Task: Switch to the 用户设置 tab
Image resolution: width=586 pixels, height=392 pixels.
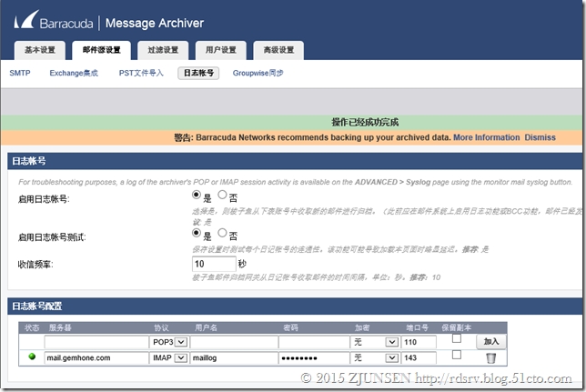Action: 221,50
